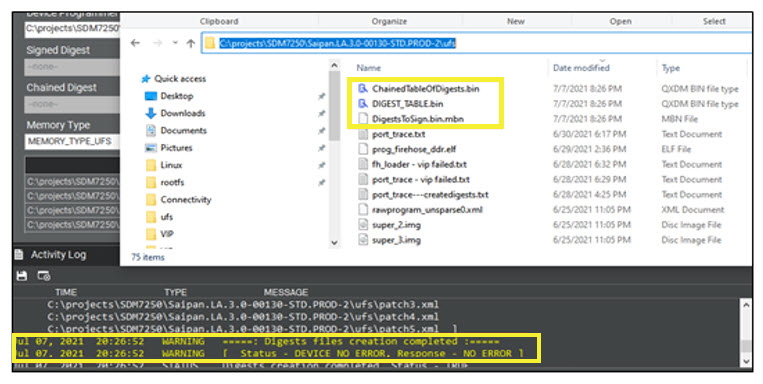Click the Signed Digest field
This screenshot has height=384, width=763.
tap(72, 67)
